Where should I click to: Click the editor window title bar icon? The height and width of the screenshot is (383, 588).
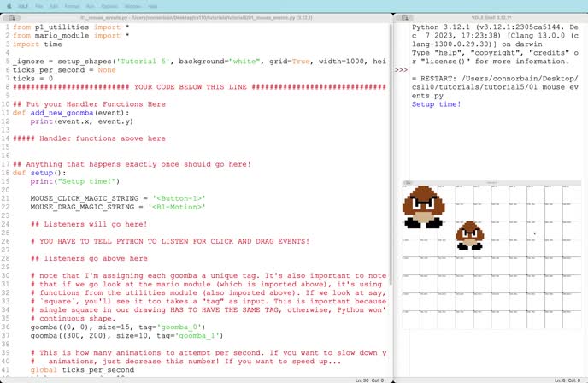point(7,17)
